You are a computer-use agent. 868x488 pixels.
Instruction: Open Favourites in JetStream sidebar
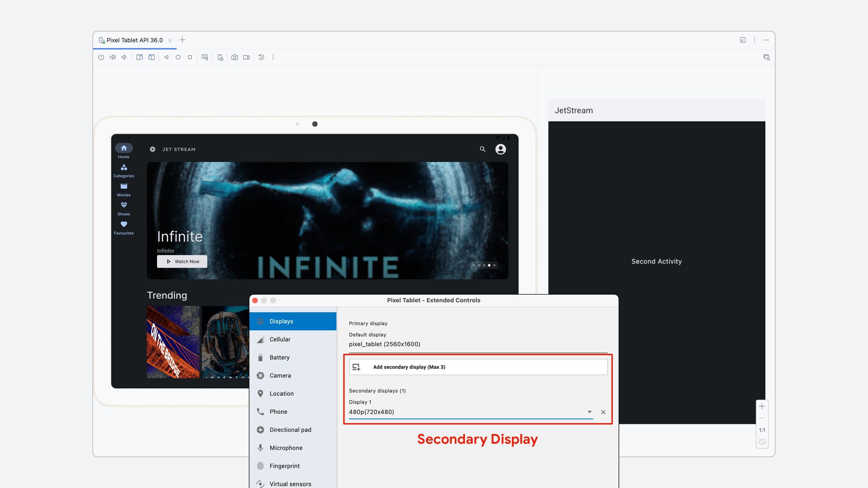124,228
